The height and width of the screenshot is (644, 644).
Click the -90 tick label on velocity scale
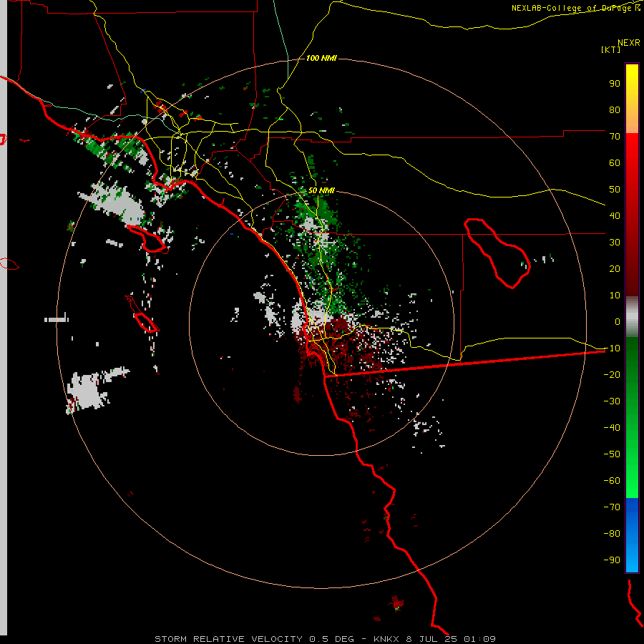coord(612,560)
